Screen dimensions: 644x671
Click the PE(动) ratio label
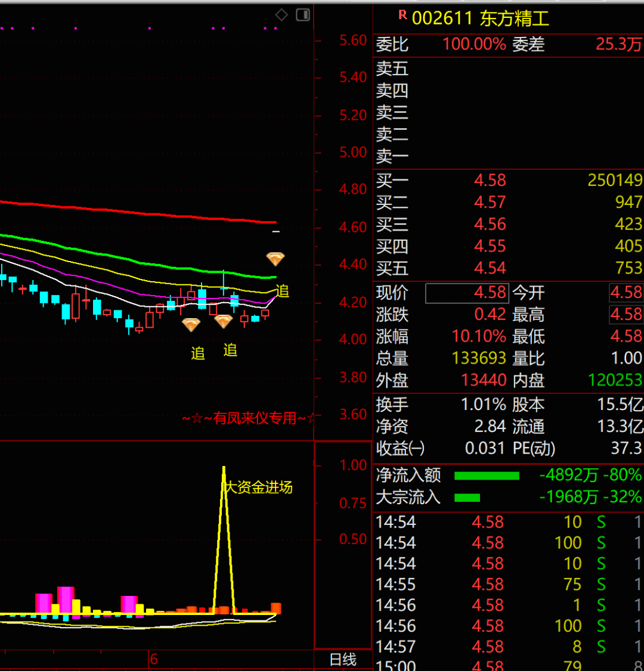pyautogui.click(x=534, y=448)
